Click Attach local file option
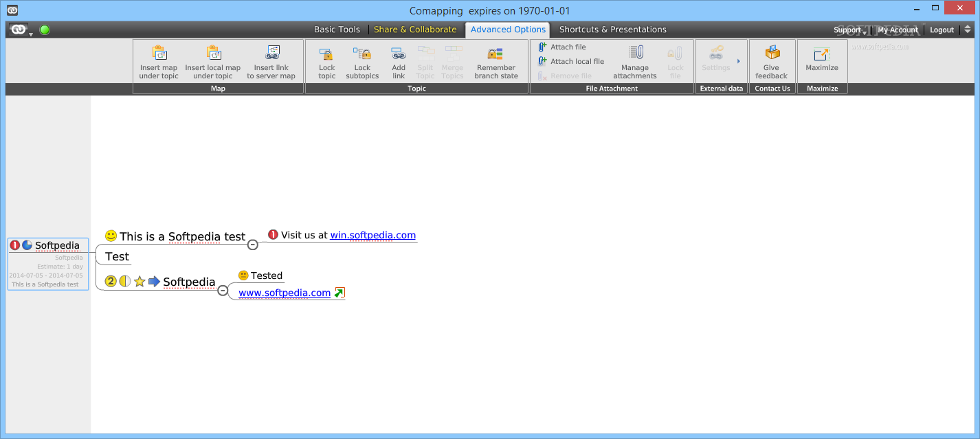 (x=570, y=61)
